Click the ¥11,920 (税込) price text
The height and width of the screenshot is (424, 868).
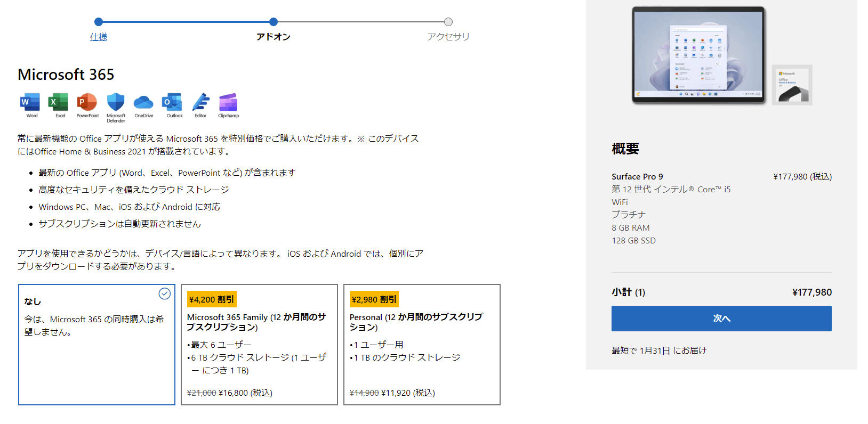(408, 393)
